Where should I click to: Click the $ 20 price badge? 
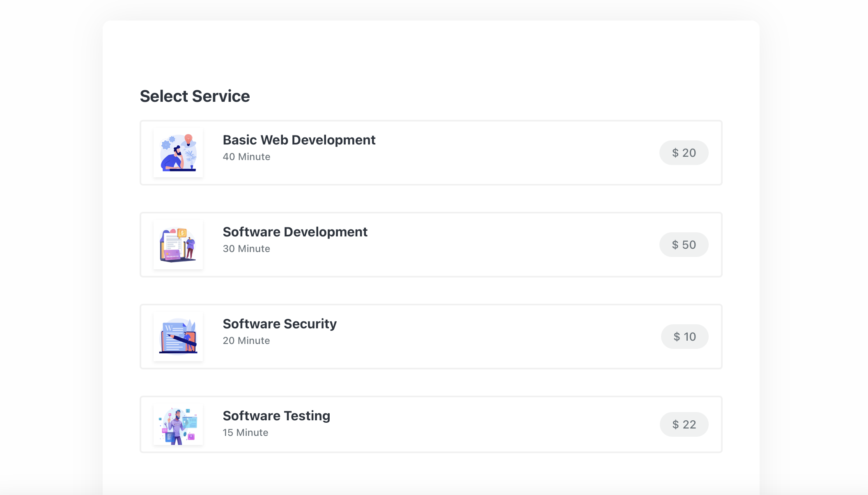click(x=684, y=153)
